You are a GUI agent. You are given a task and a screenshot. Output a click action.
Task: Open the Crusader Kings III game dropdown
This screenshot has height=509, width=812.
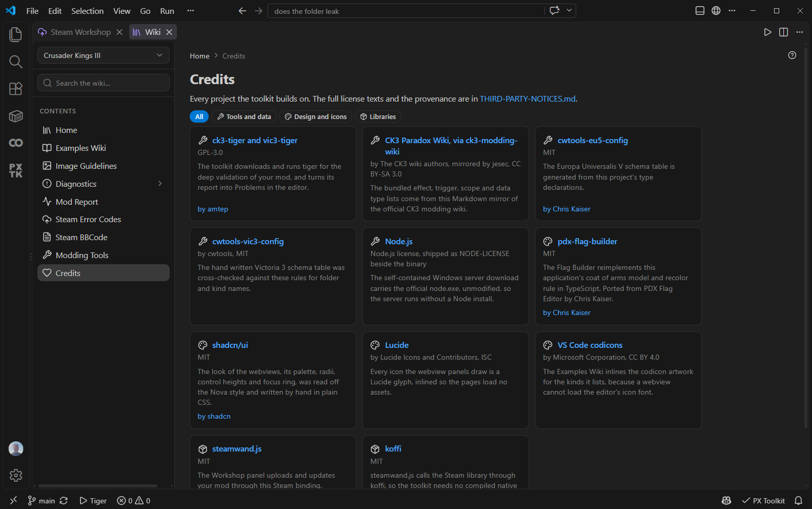pyautogui.click(x=104, y=55)
